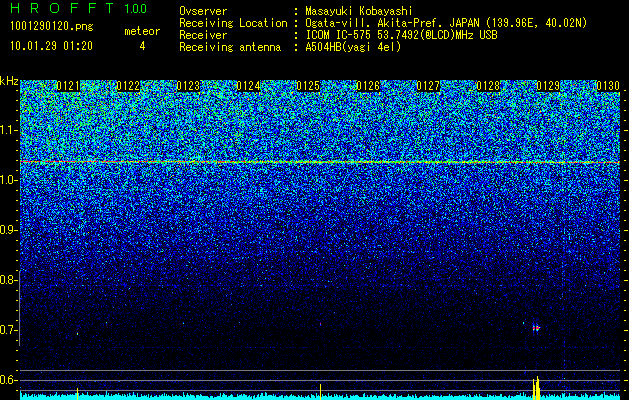
Task: Click the A504HB(yagi 4el) antenna text
Action: pyautogui.click(x=353, y=47)
